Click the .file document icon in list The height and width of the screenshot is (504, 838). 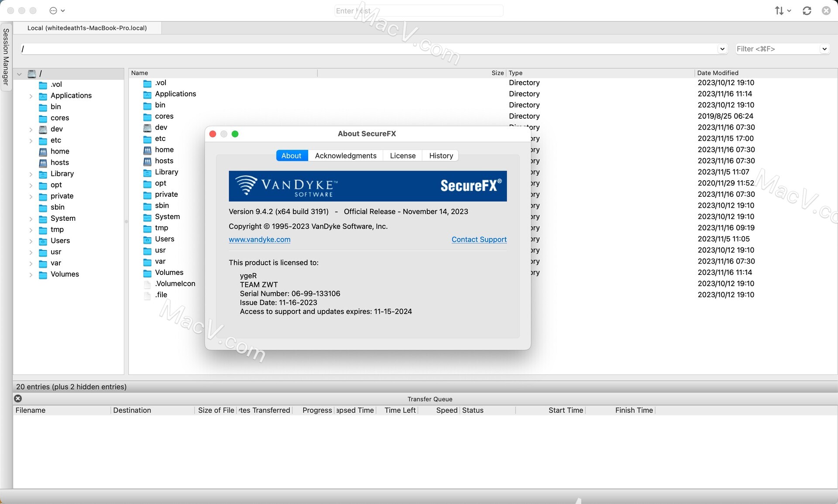pos(148,295)
